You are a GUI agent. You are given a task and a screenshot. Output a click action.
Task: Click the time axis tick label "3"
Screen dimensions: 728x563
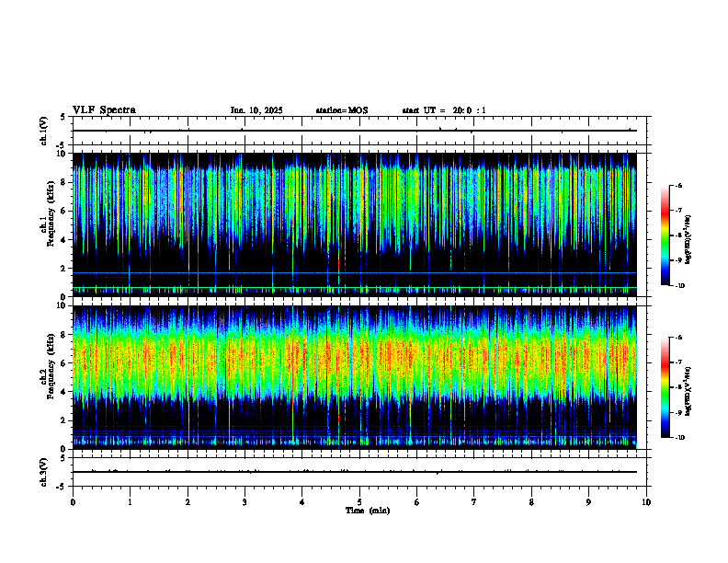(245, 502)
